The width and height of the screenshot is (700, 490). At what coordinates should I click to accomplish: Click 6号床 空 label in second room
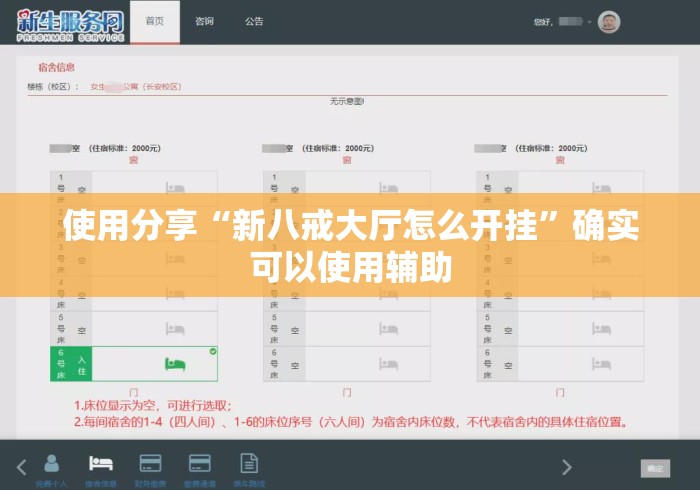[x=284, y=364]
